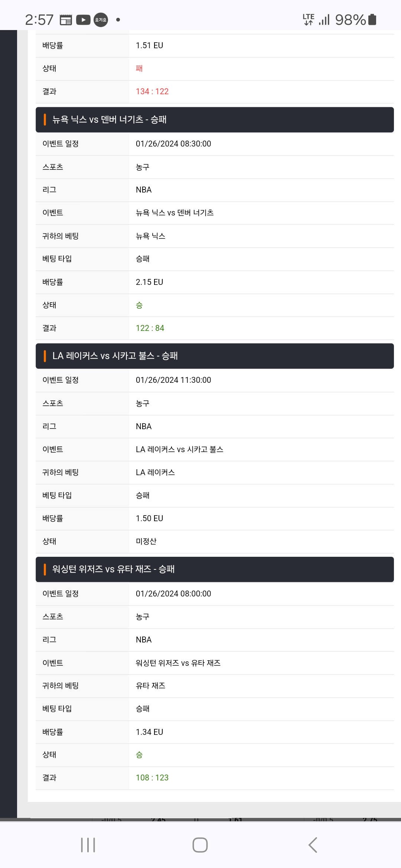
Task: Click the 01/26/2024 11:30:00 event schedule
Action: 173,380
